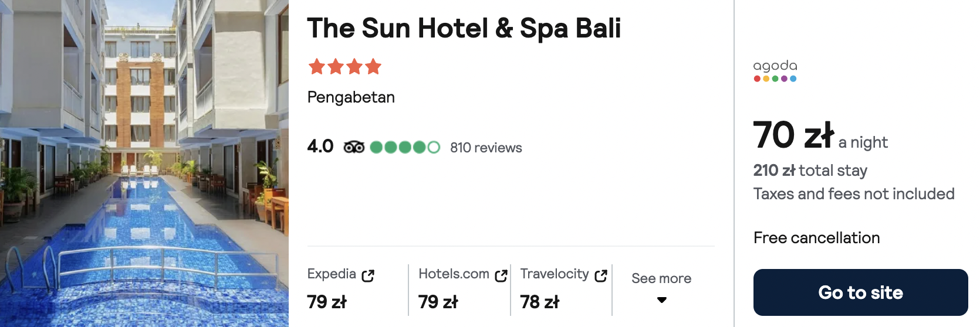Screen dimensions: 980x327
Task: Select the Hotels.com 79 zł price
Action: (438, 302)
